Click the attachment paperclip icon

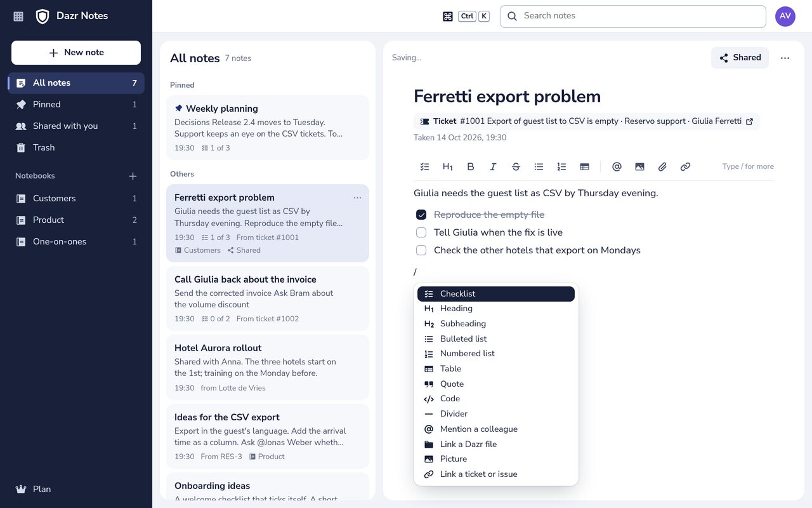tap(662, 167)
